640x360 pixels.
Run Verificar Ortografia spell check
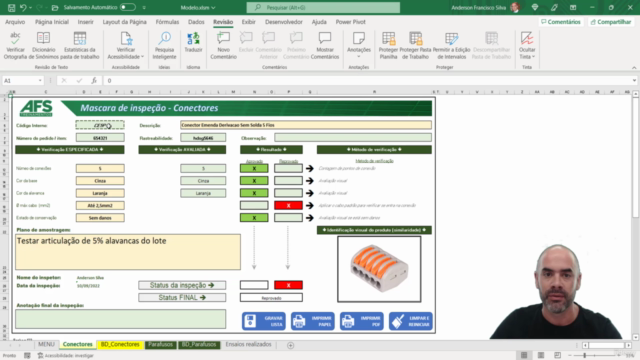(x=16, y=45)
